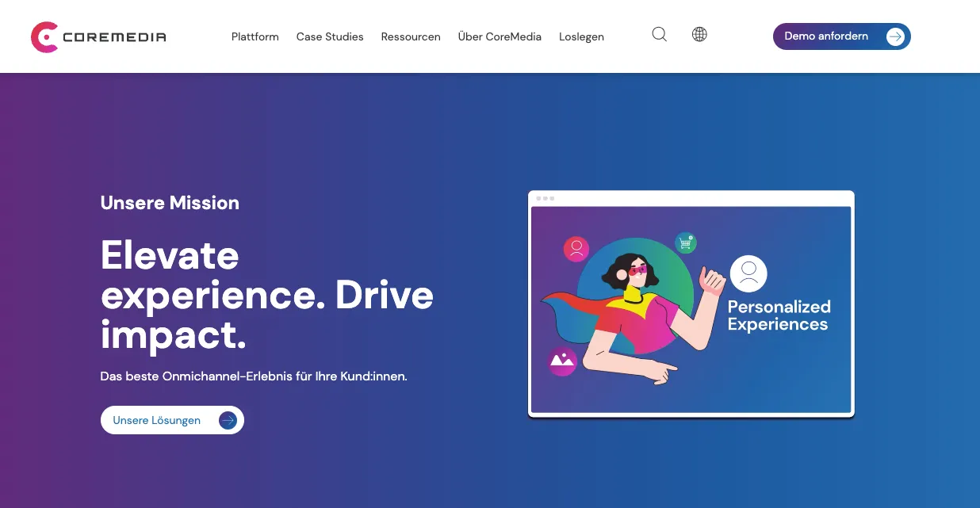
Task: Click the shopping cart icon in the illustration
Action: pyautogui.click(x=687, y=242)
